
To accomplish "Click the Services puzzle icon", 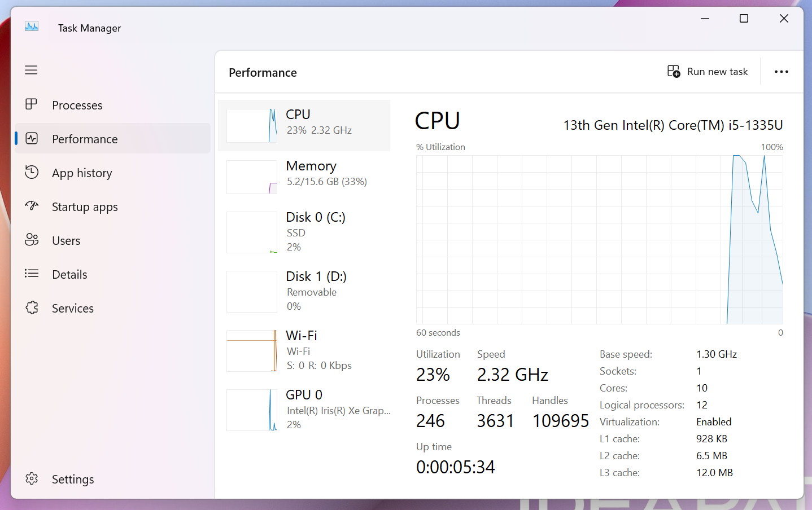I will (32, 307).
